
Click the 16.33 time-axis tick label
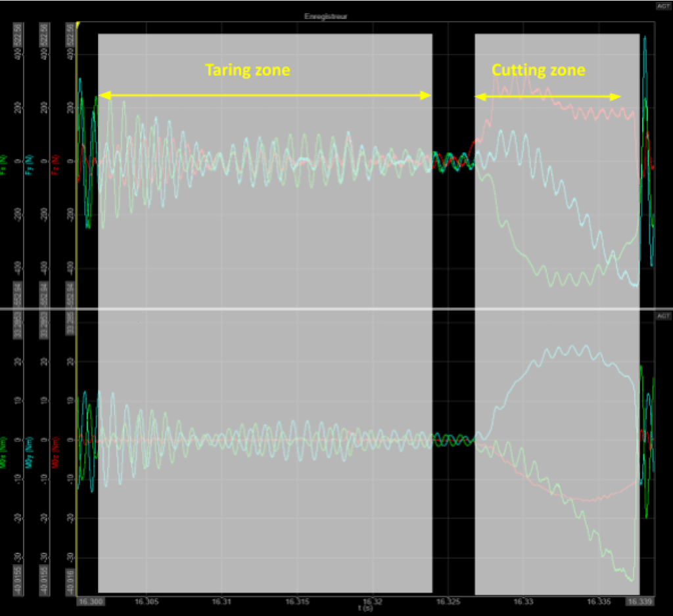click(x=524, y=602)
